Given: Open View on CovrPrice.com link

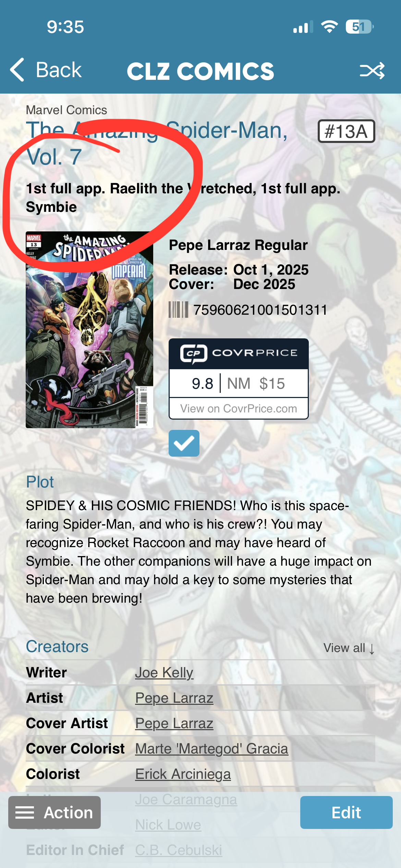Looking at the screenshot, I should point(239,409).
